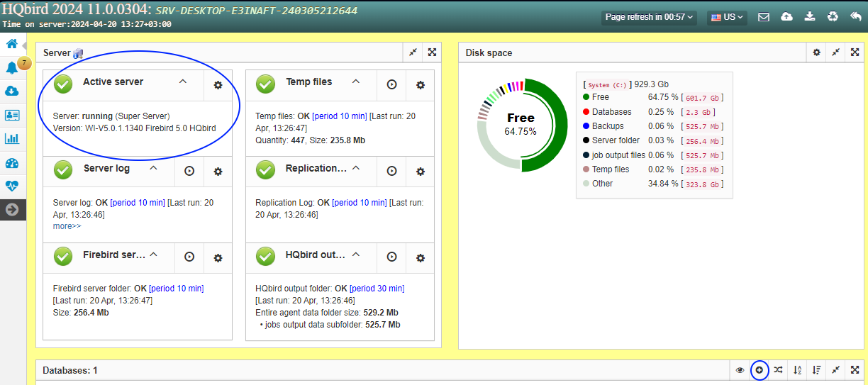
Task: Open the Home dashboard sidebar icon
Action: (12, 44)
